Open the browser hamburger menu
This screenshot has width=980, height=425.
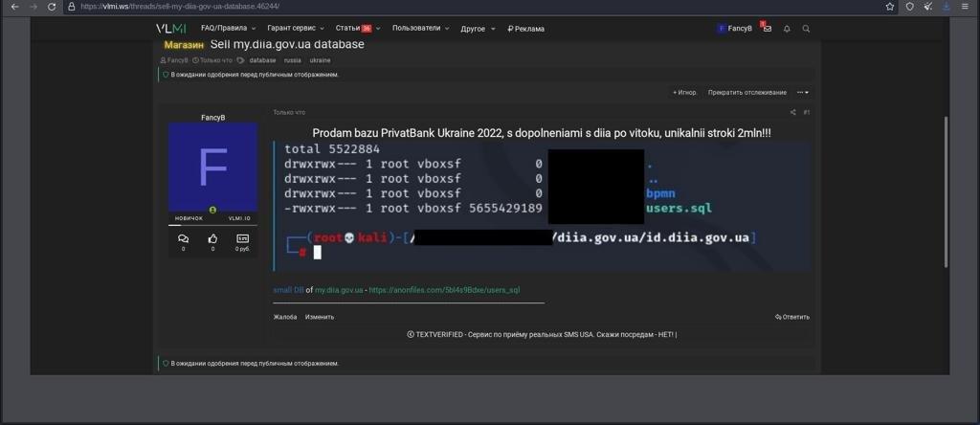[965, 7]
